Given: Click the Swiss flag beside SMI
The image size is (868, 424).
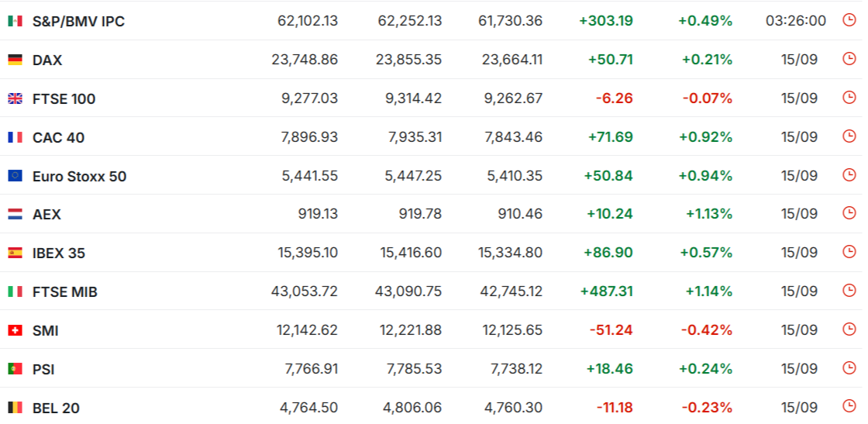Looking at the screenshot, I should click(x=15, y=330).
